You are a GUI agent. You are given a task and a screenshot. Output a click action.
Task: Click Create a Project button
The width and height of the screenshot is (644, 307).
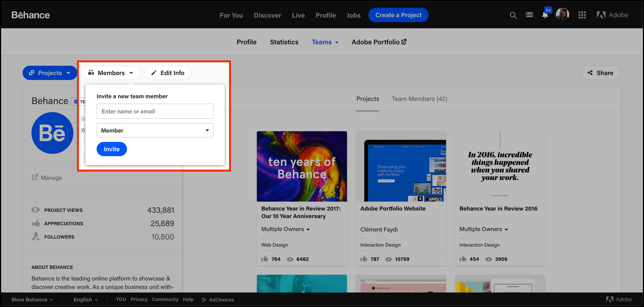click(x=398, y=15)
